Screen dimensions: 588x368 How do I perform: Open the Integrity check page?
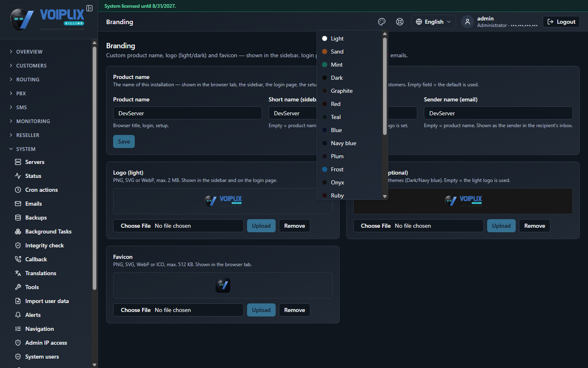coord(45,245)
